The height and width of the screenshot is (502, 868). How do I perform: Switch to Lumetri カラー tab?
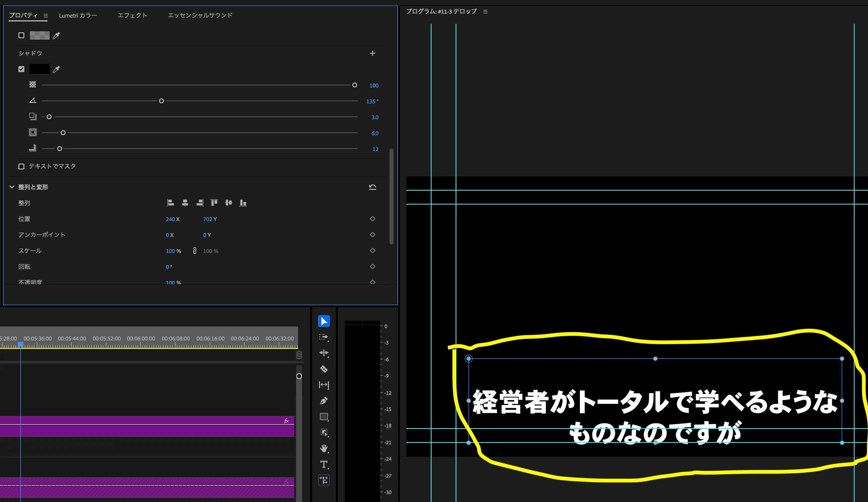pos(78,15)
